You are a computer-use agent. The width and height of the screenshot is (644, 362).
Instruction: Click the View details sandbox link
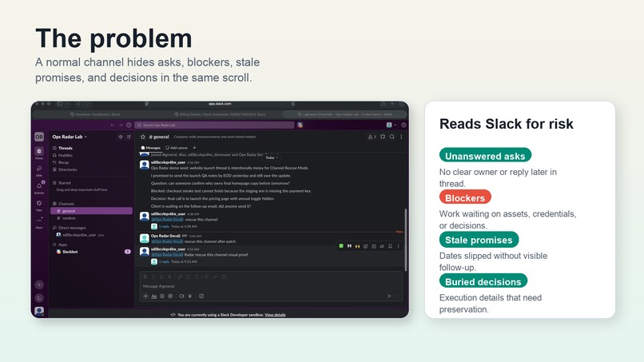click(x=275, y=315)
